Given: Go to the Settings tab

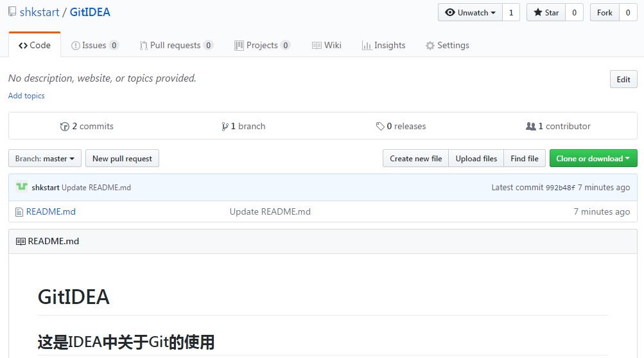Looking at the screenshot, I should tap(447, 45).
